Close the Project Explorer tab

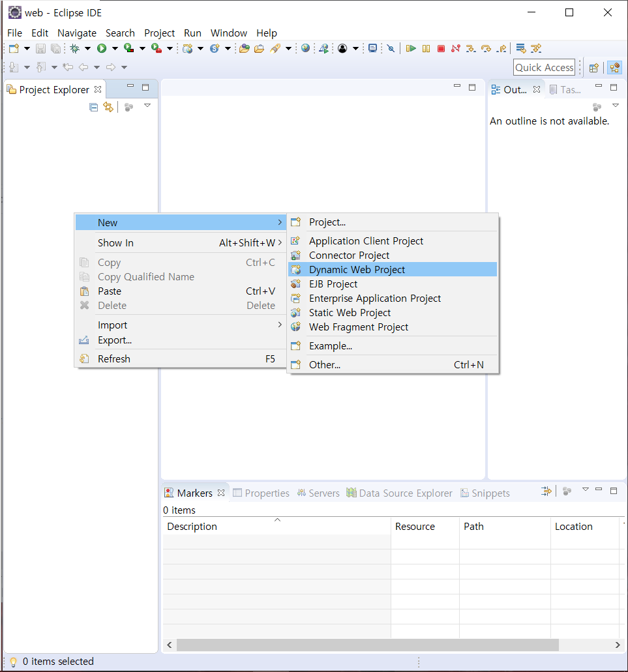pyautogui.click(x=98, y=89)
